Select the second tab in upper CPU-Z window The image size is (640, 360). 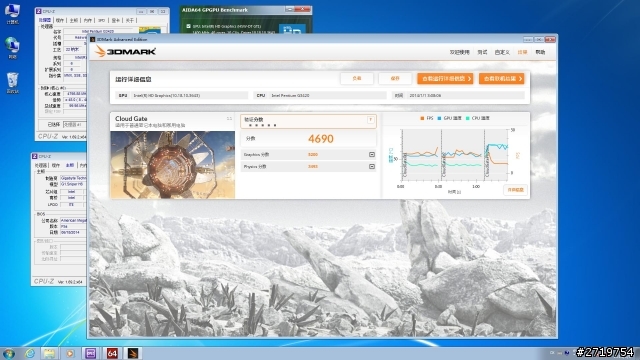click(60, 20)
